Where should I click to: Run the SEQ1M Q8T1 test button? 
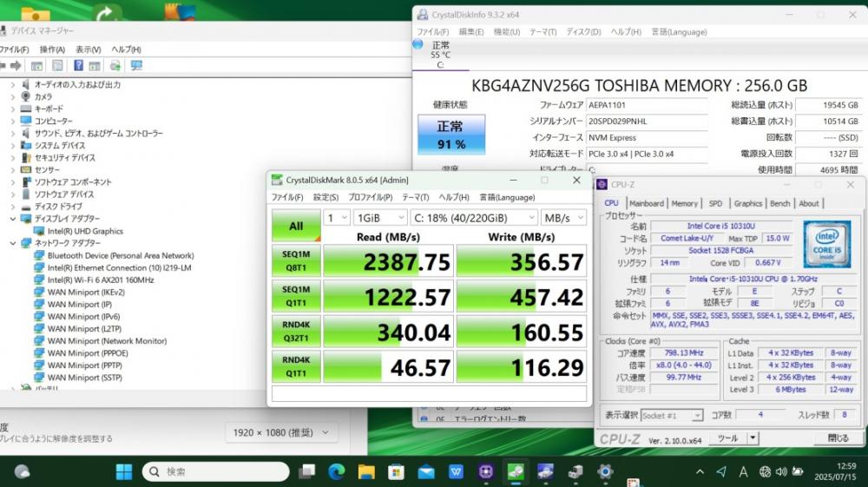[296, 260]
